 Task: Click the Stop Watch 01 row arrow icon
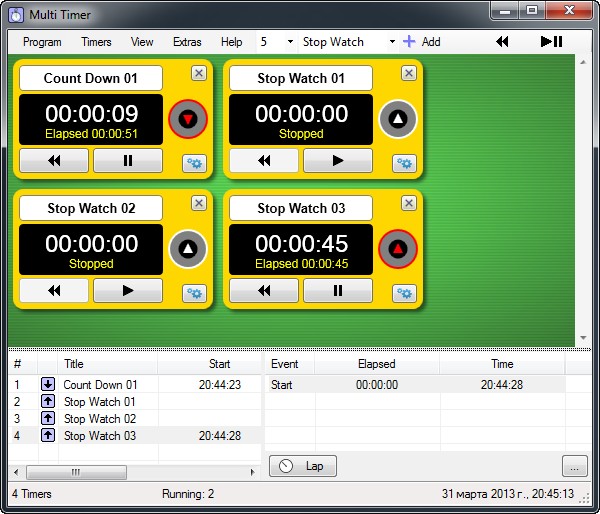pos(48,401)
